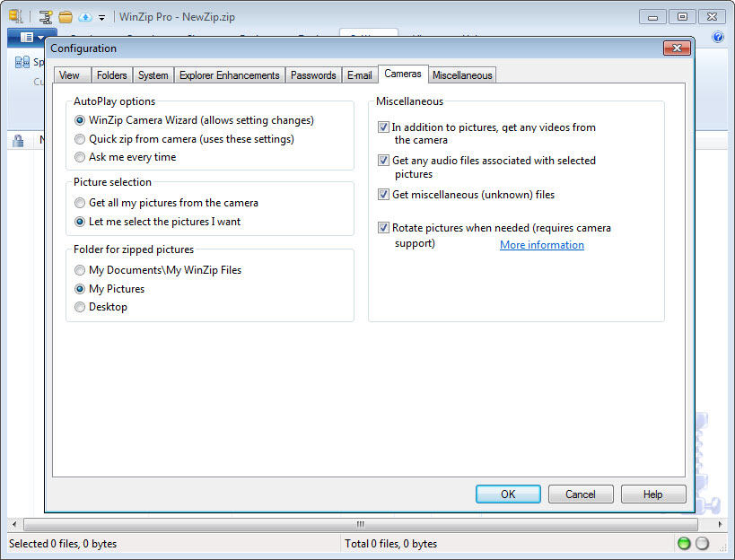Click the green status light icon
735x560 pixels.
click(684, 543)
